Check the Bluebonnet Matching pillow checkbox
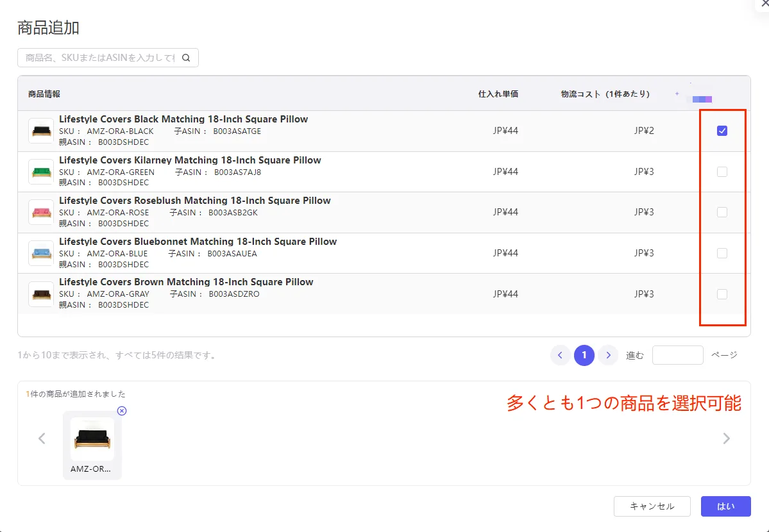769x532 pixels. (x=722, y=253)
